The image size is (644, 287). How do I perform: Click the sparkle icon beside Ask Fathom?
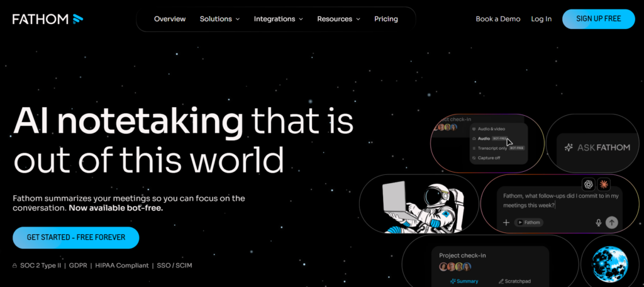(x=569, y=147)
